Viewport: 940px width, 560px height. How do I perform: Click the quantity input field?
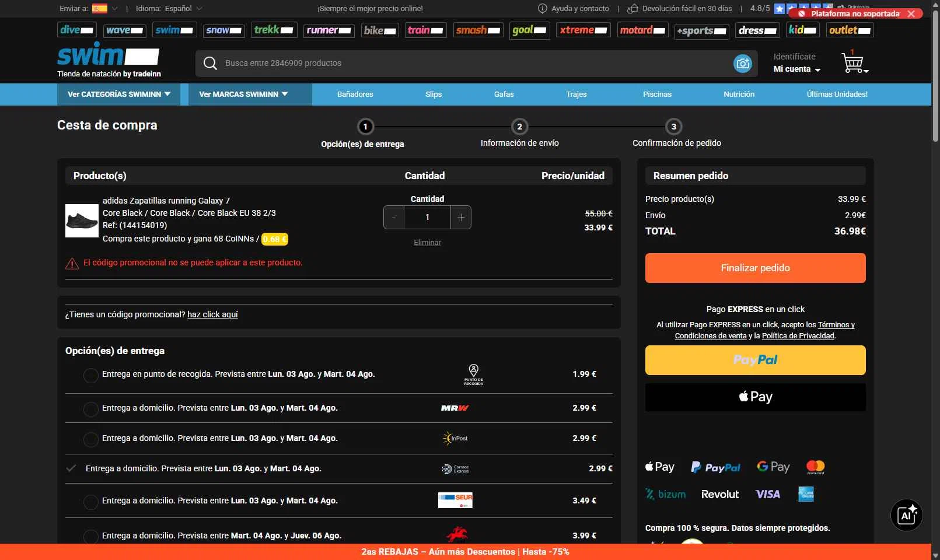coord(427,218)
